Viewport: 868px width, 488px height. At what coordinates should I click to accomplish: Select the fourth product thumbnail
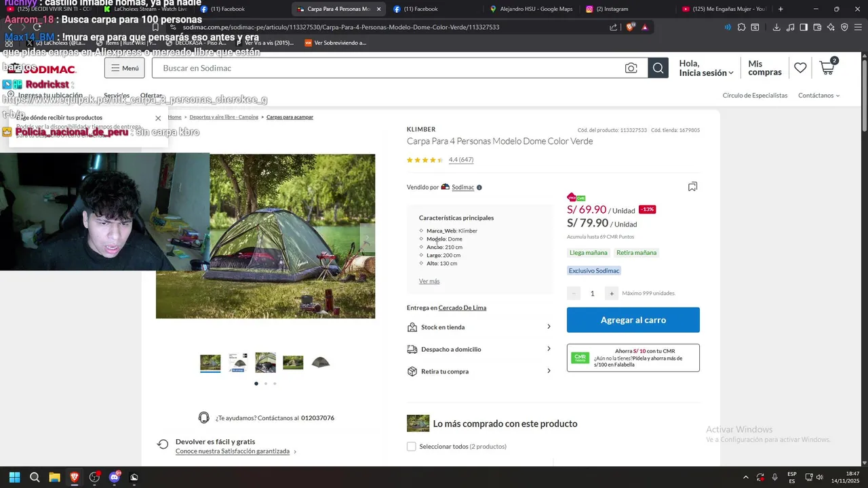point(293,363)
